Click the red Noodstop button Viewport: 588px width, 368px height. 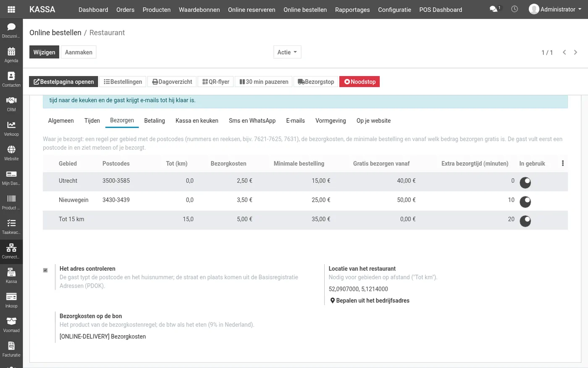point(360,82)
